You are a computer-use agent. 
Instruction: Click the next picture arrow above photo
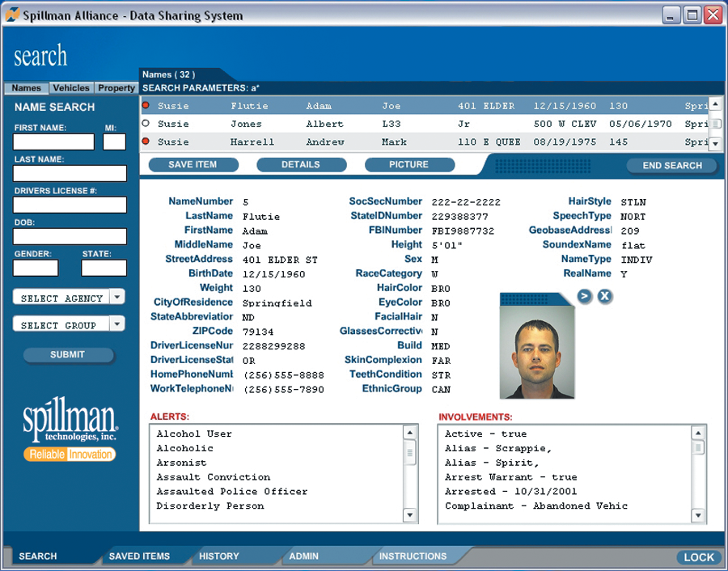click(x=585, y=297)
